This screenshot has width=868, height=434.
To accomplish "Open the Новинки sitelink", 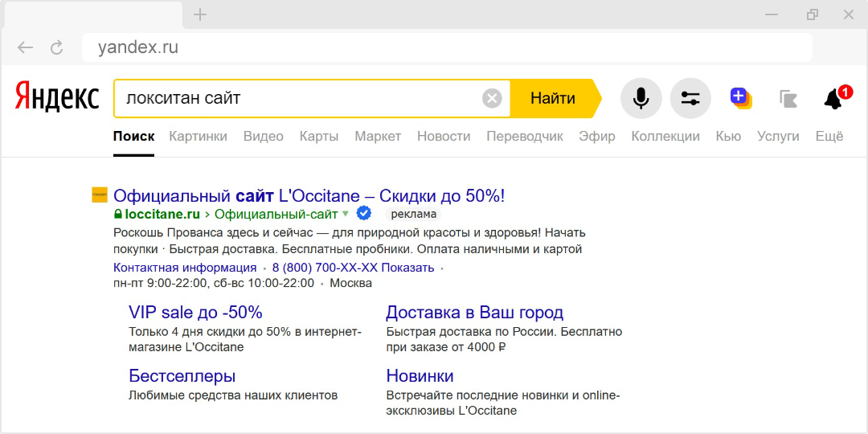I will point(420,376).
